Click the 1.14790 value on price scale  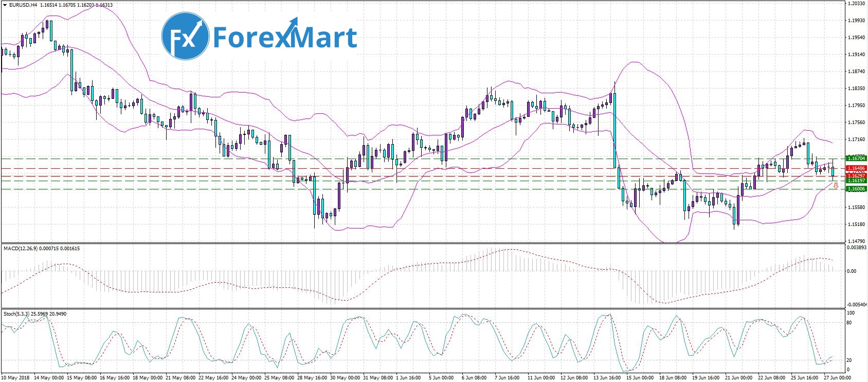[855, 241]
